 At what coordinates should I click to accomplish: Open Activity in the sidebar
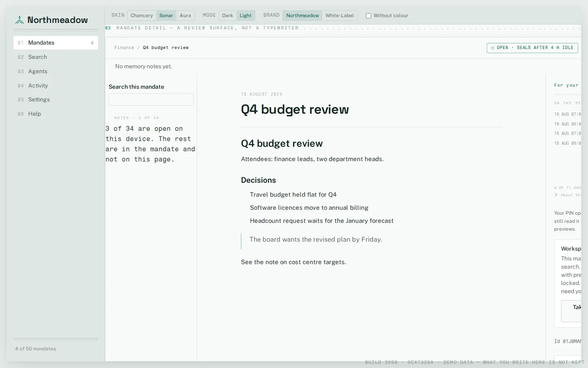(x=56, y=85)
